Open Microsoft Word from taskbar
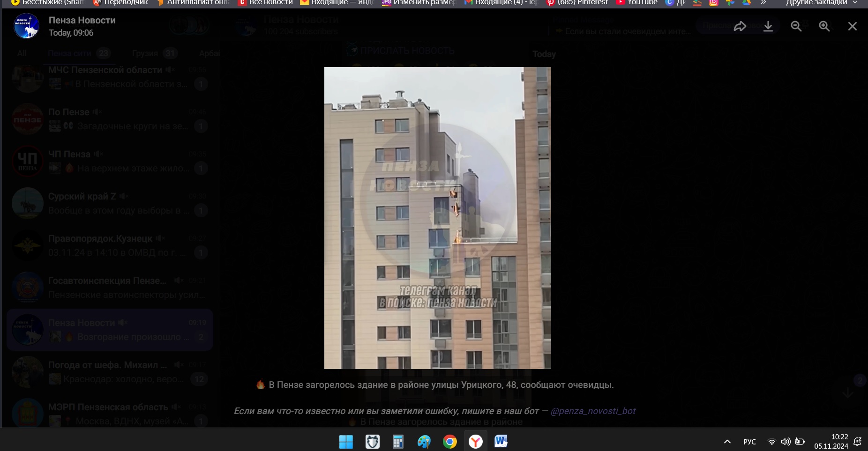Image resolution: width=868 pixels, height=451 pixels. tap(501, 441)
